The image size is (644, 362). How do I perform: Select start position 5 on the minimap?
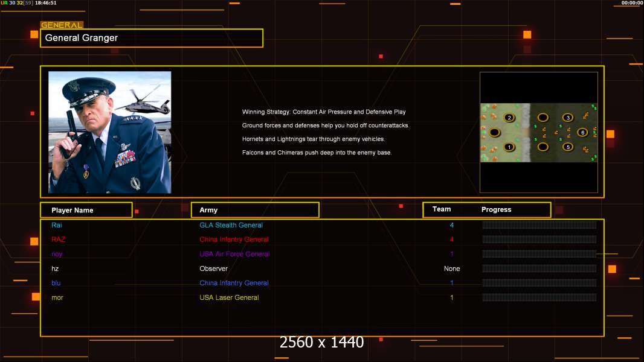(x=568, y=147)
